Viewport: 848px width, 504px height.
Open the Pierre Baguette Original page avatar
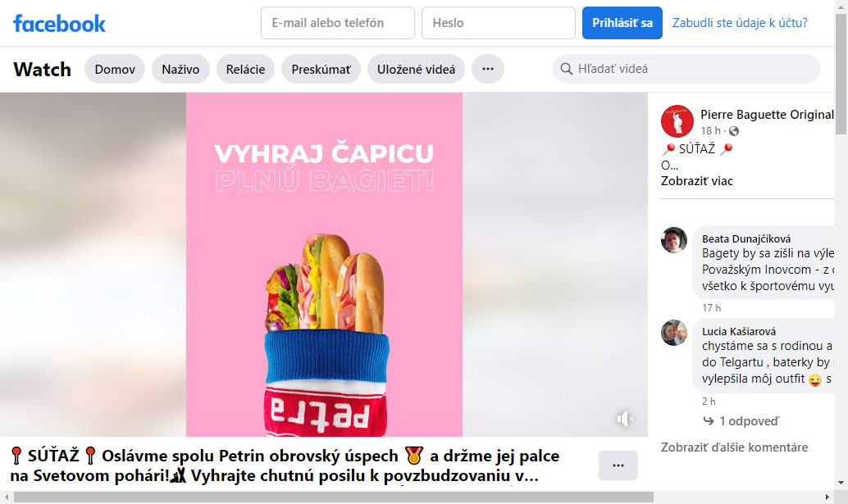(677, 121)
